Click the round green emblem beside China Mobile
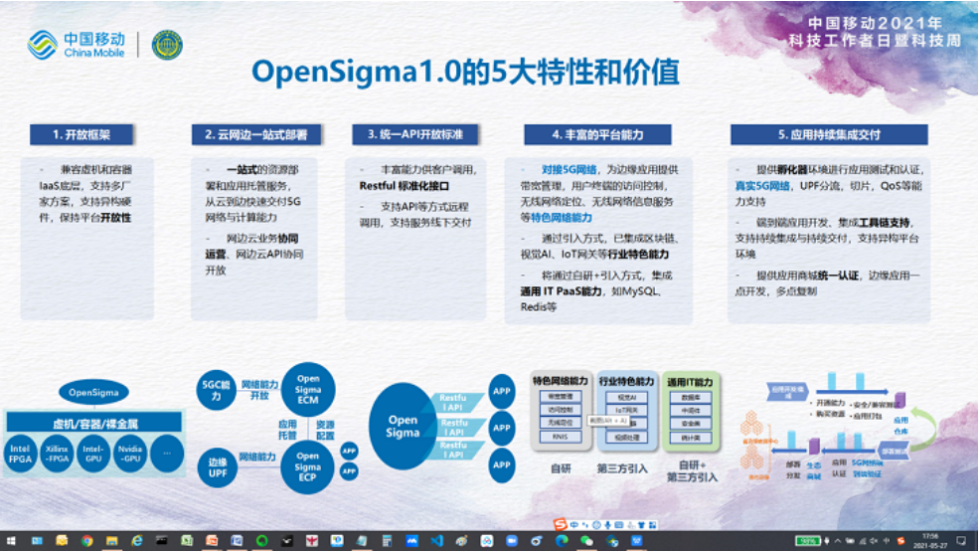 pos(168,45)
